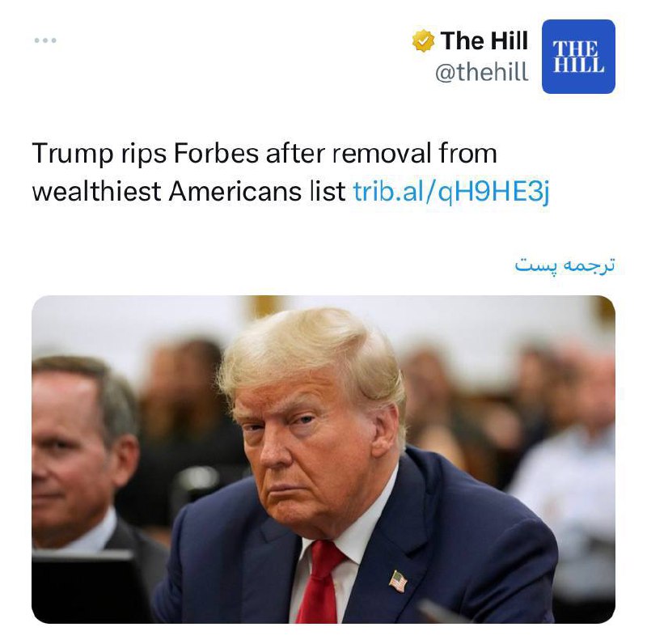647x644 pixels.
Task: Click the American flag lapel pin
Action: pyautogui.click(x=398, y=581)
